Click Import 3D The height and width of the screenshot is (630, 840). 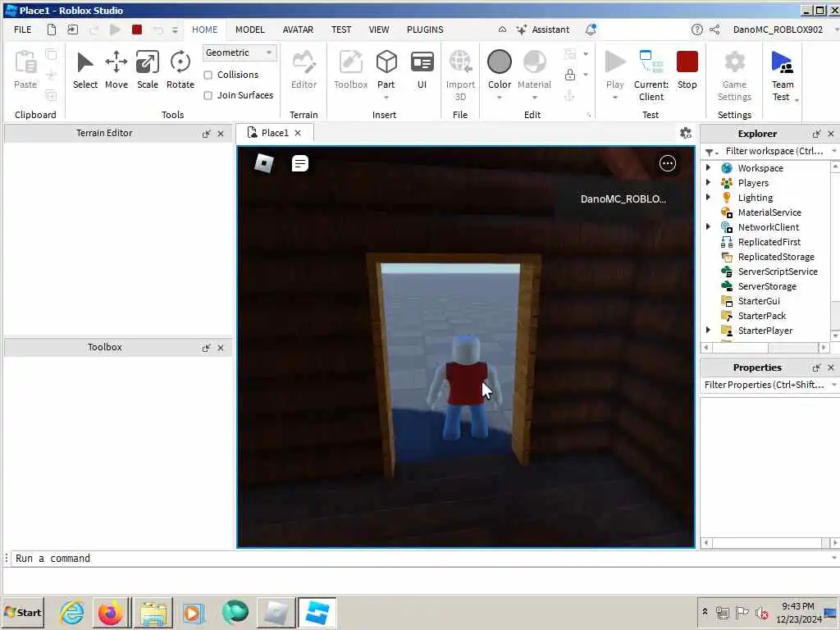click(460, 75)
